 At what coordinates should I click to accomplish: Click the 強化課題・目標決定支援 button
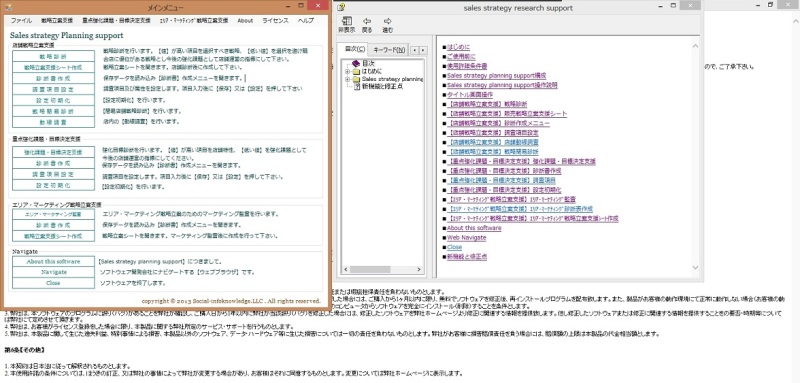click(54, 152)
